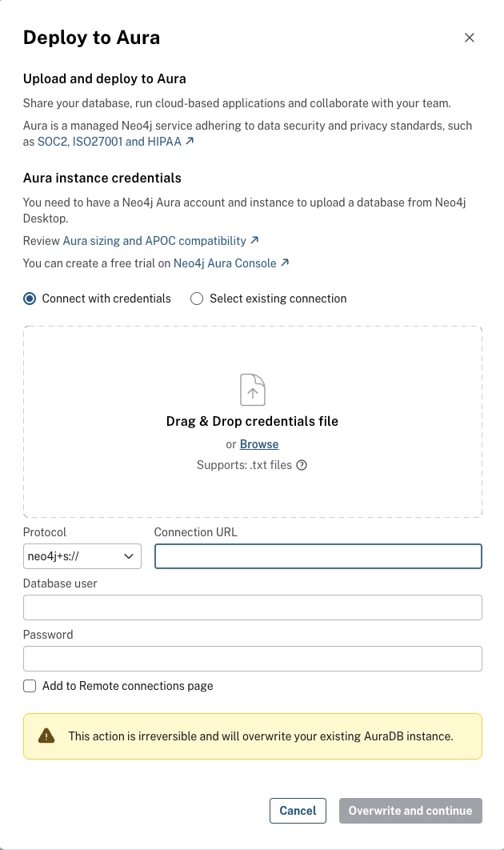Click the external link arrow after Neo4j Aura Console
The width and height of the screenshot is (504, 850).
286,263
